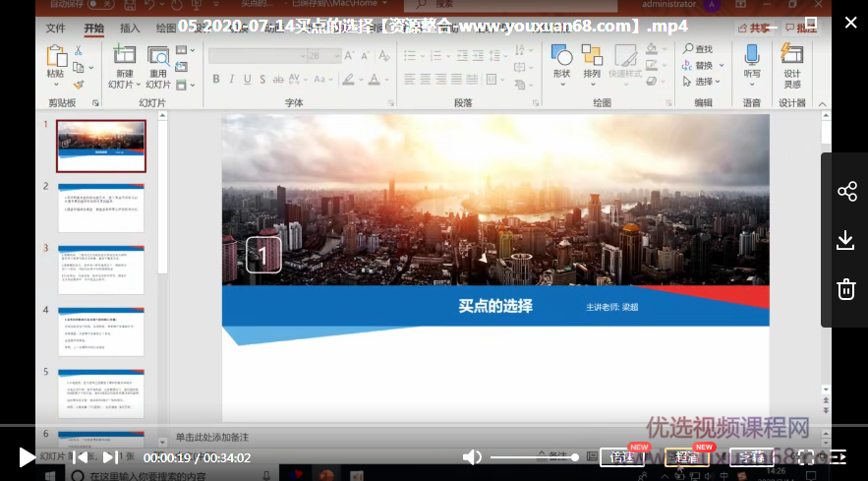Open the playlist icon at bottom right
Viewport: 868px width, 481px height.
pyautogui.click(x=838, y=456)
